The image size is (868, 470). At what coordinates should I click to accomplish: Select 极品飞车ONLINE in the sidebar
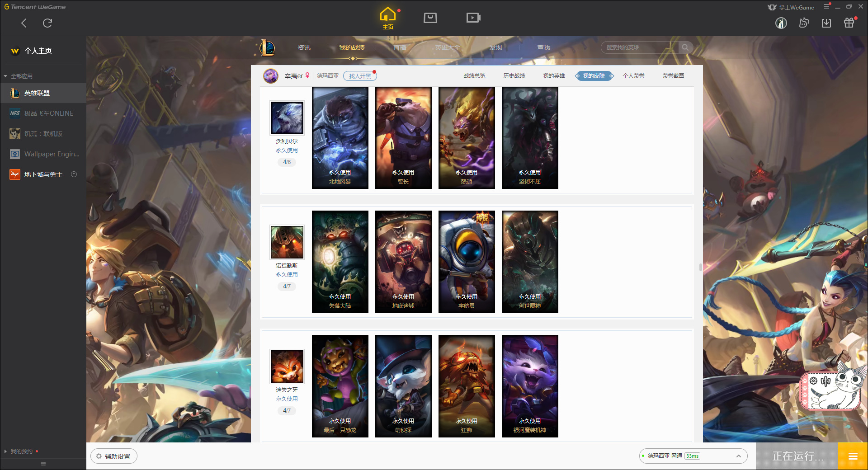pyautogui.click(x=43, y=113)
